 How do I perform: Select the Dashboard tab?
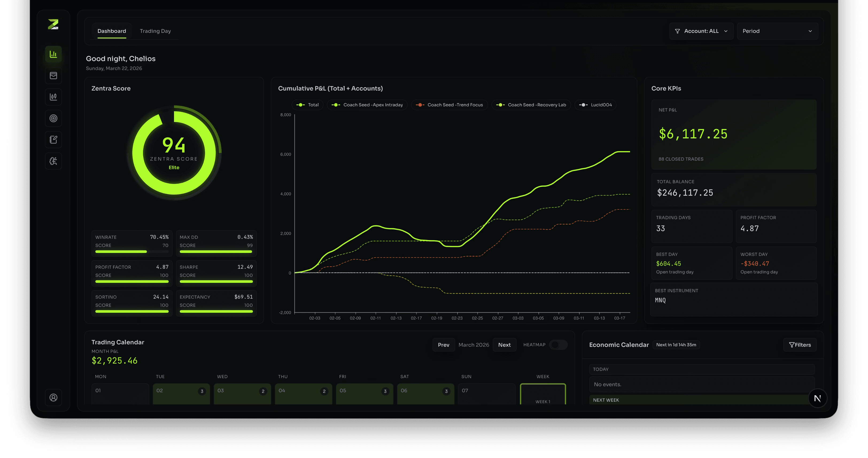111,31
